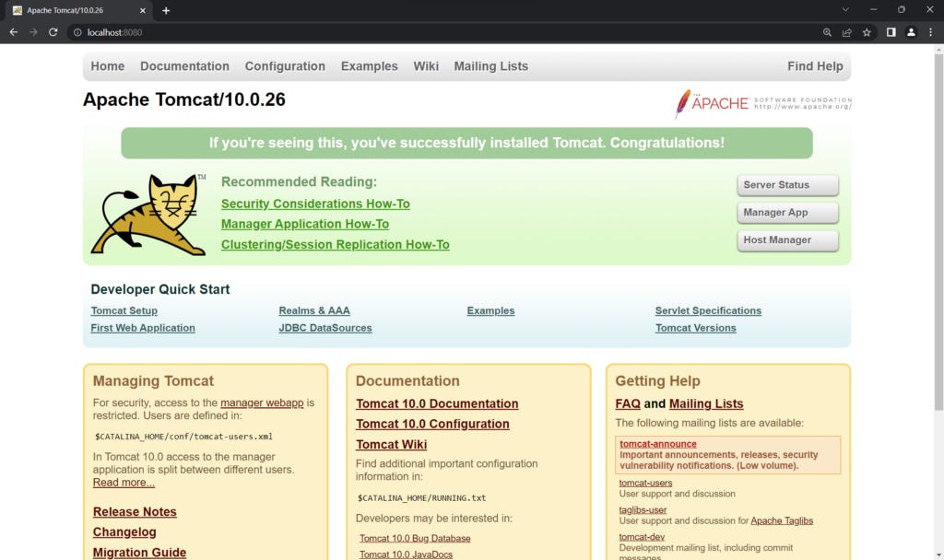The image size is (944, 560).
Task: Open Manager Application How-To link
Action: click(x=305, y=225)
